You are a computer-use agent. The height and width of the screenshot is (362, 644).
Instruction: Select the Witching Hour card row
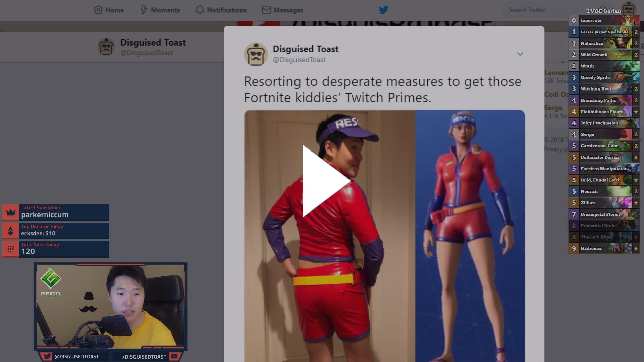[x=604, y=89]
